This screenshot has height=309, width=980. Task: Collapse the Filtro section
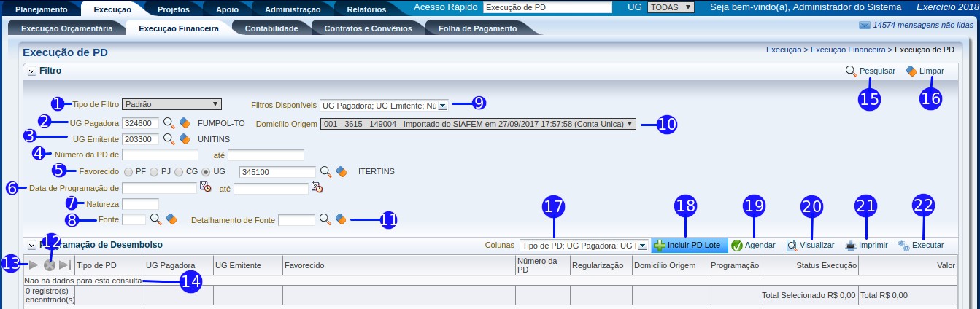click(x=31, y=71)
